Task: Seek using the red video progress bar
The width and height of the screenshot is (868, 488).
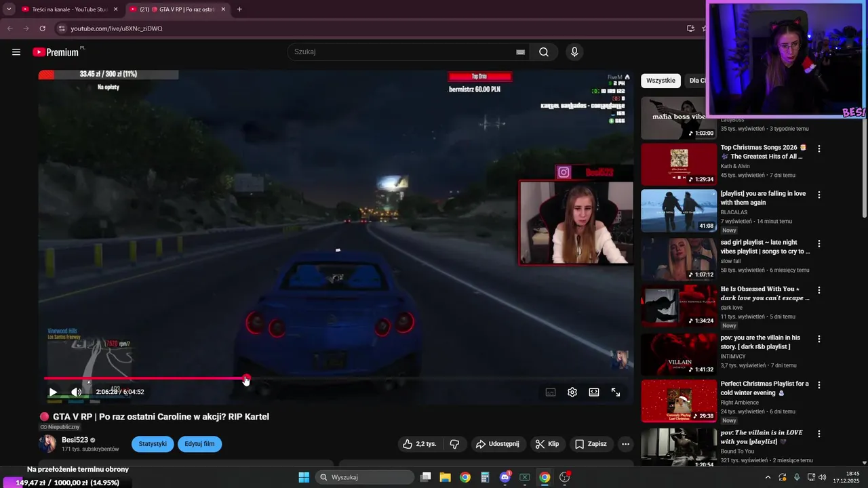Action: (x=336, y=378)
